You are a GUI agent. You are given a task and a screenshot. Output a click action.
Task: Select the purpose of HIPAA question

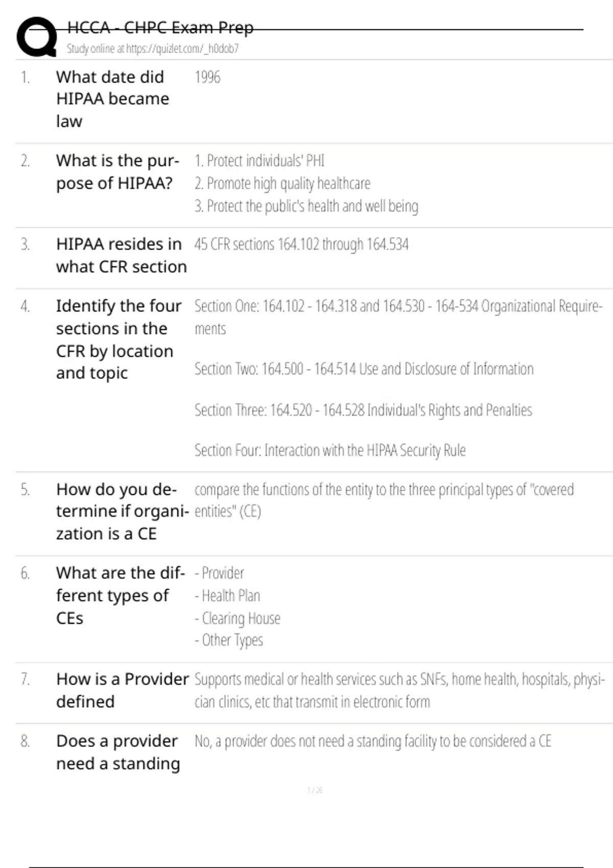[117, 172]
